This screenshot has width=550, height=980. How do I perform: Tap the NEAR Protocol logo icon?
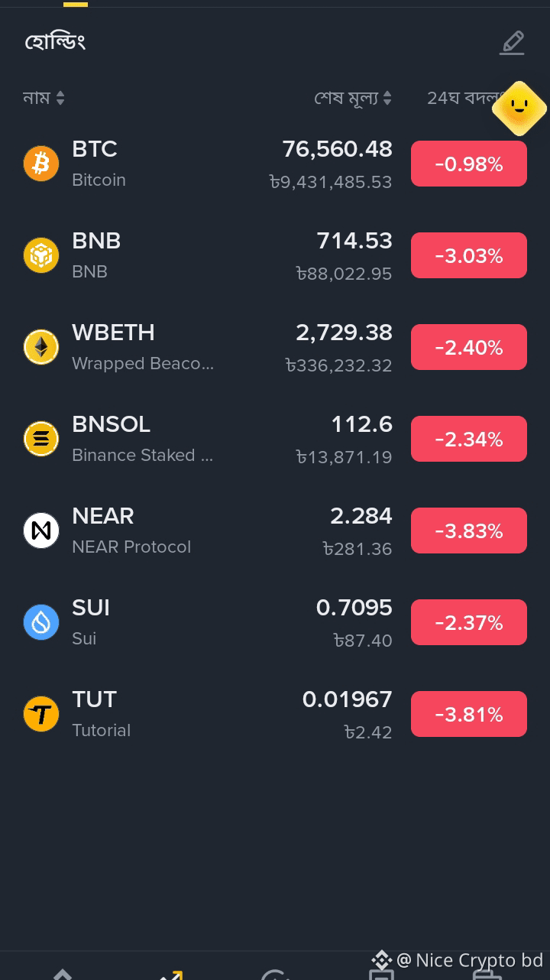click(x=41, y=531)
